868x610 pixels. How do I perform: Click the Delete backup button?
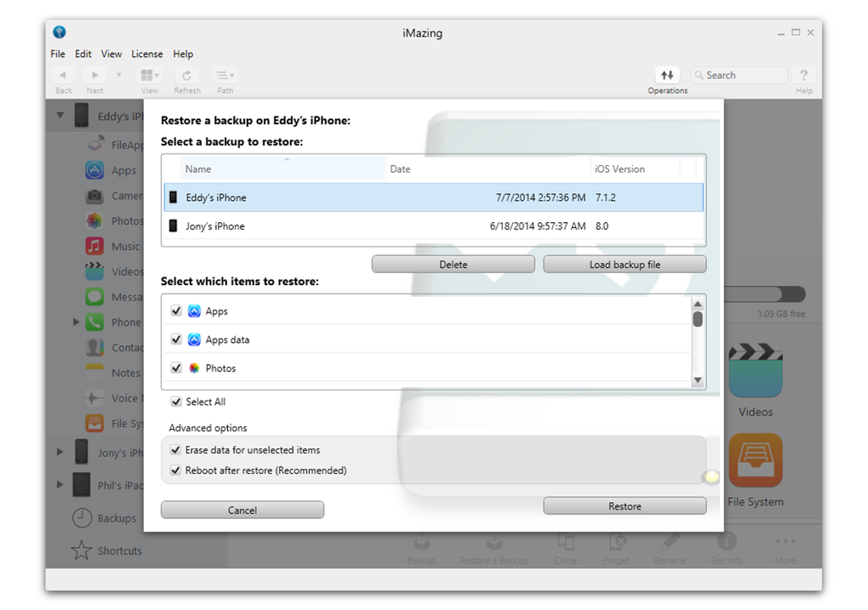454,264
